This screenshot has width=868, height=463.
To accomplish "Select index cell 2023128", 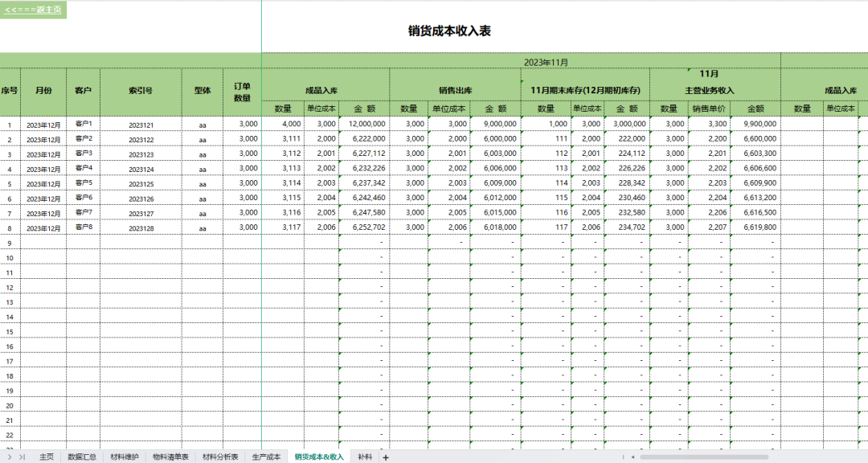I will [141, 228].
